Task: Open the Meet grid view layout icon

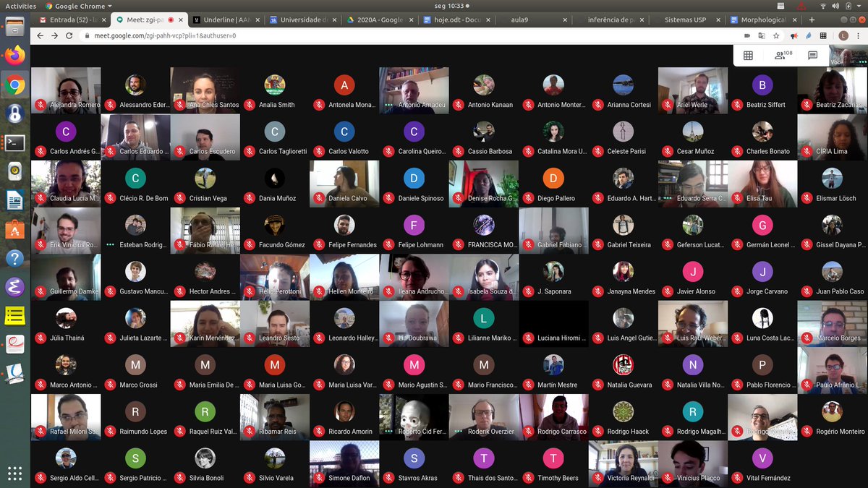Action: 748,56
